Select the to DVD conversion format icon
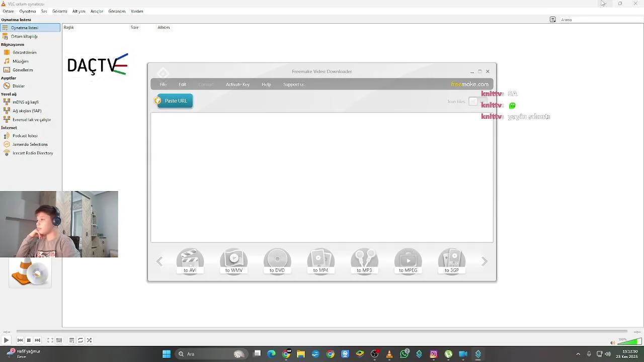The image size is (644, 362). tap(277, 261)
